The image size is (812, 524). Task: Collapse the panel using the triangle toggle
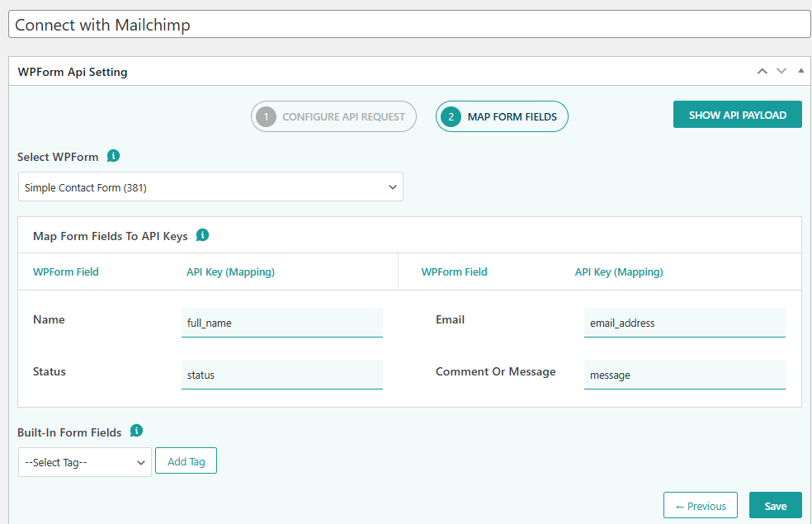click(800, 71)
